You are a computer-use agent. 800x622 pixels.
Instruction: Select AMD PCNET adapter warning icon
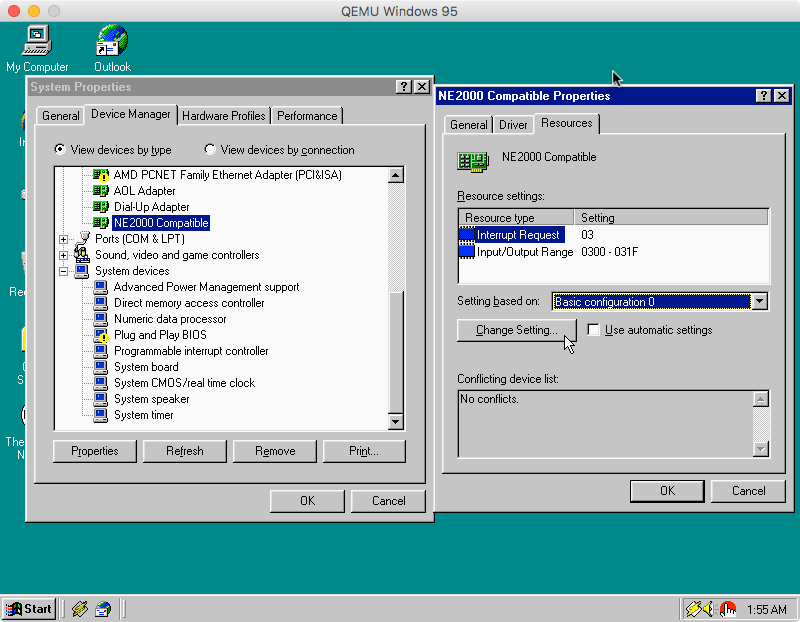coord(101,175)
